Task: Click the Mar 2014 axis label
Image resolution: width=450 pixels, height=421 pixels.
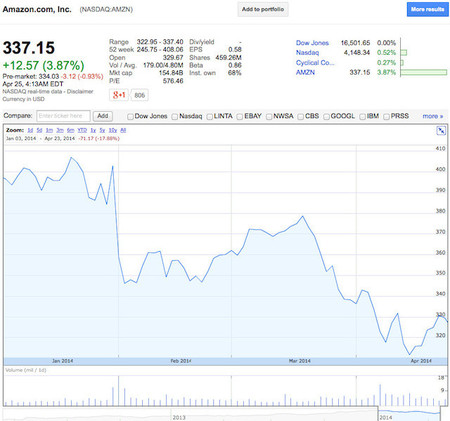Action: tap(300, 361)
